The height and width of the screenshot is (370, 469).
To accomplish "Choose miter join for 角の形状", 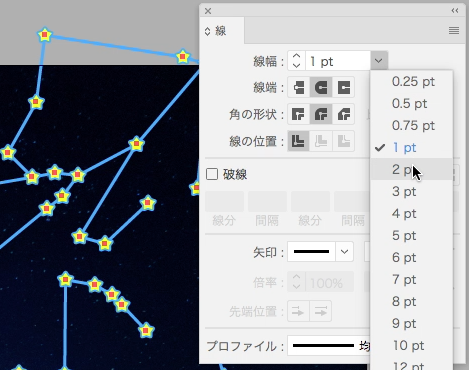I will 299,114.
